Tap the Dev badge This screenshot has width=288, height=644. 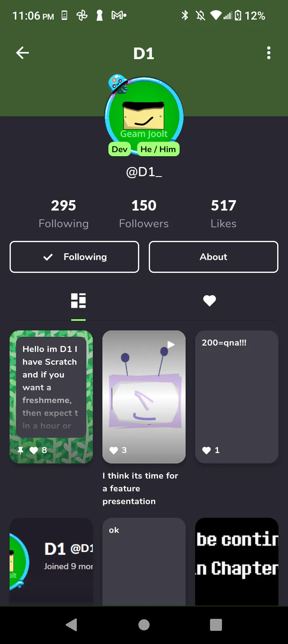120,149
